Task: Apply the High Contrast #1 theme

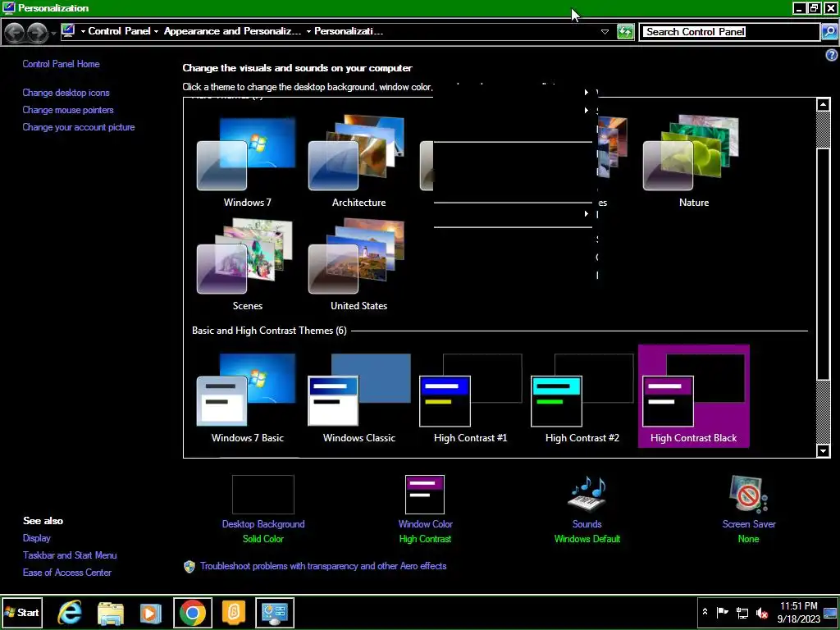Action: pos(470,397)
